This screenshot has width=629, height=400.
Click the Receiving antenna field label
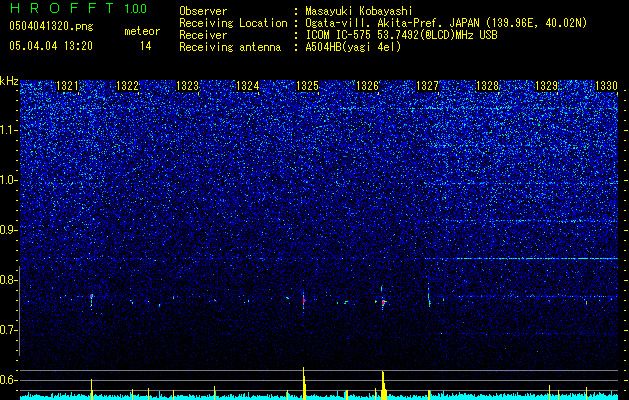[230, 47]
